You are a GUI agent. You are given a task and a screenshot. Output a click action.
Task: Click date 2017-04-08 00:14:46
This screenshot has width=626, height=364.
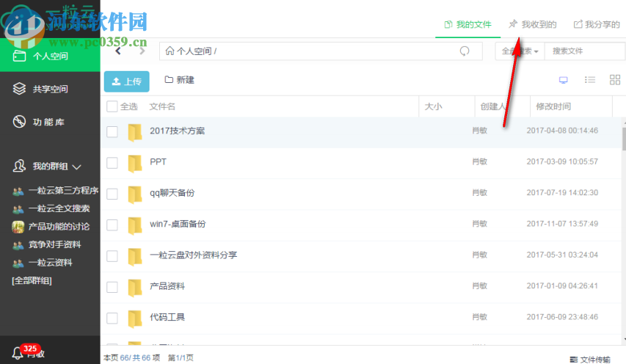pyautogui.click(x=562, y=131)
